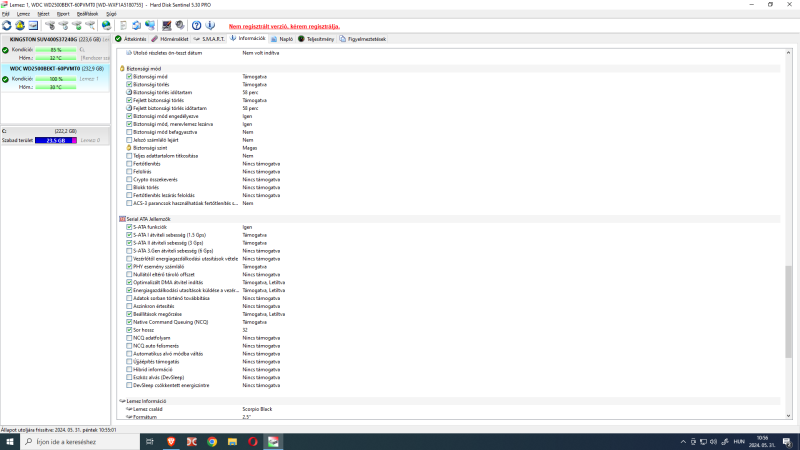Click the red 'Nem regisztrált verzió' registration link
The width and height of the screenshot is (800, 450).
pos(284,26)
